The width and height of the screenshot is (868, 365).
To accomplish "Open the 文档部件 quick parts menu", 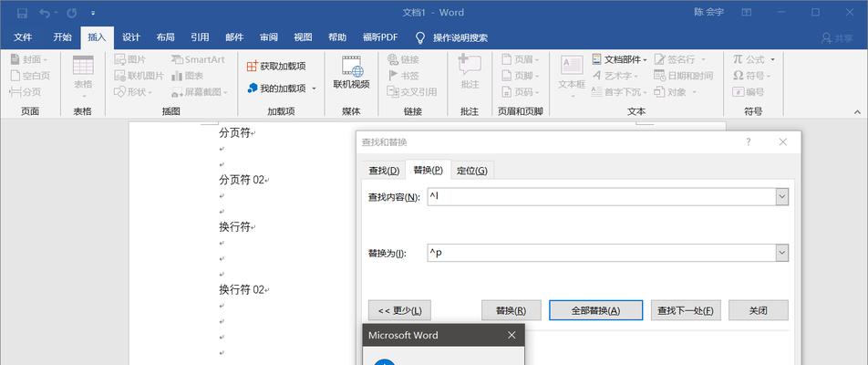I will coord(619,59).
